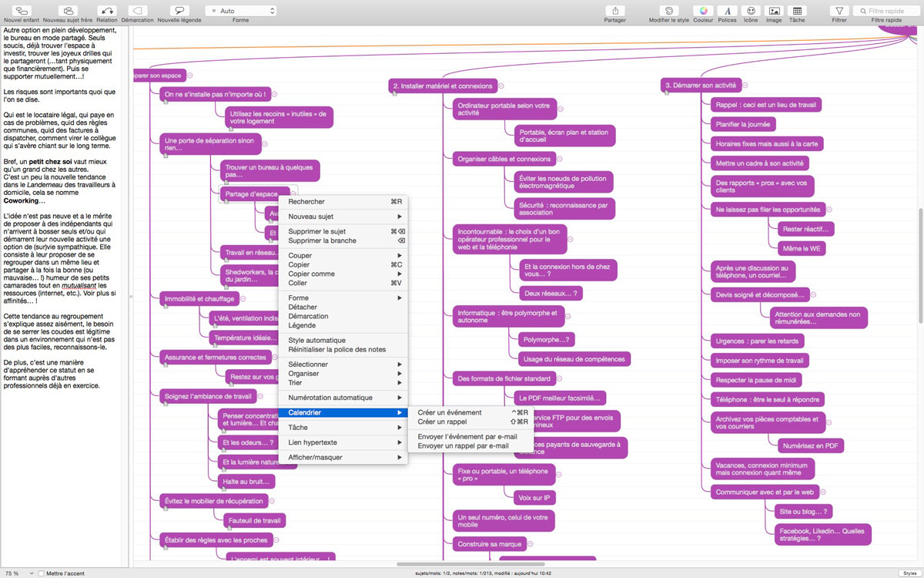
Task: Choose Copier in the context menu
Action: [x=343, y=264]
